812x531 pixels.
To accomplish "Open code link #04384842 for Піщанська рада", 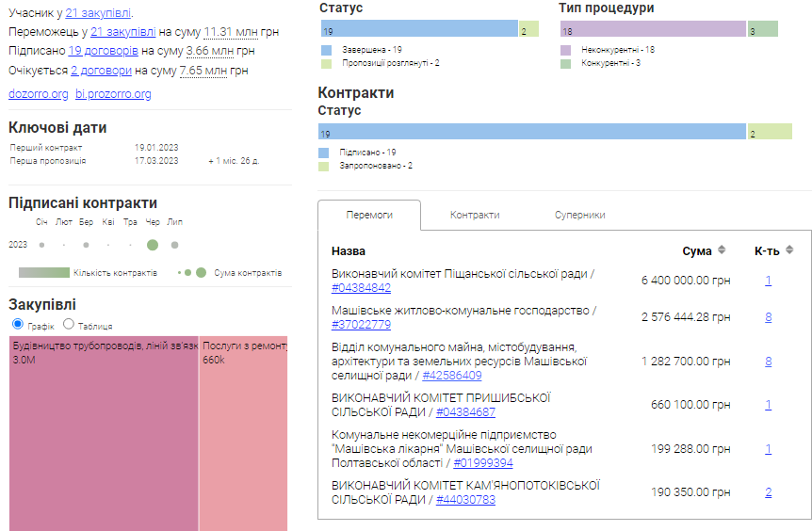I will click(x=361, y=287).
